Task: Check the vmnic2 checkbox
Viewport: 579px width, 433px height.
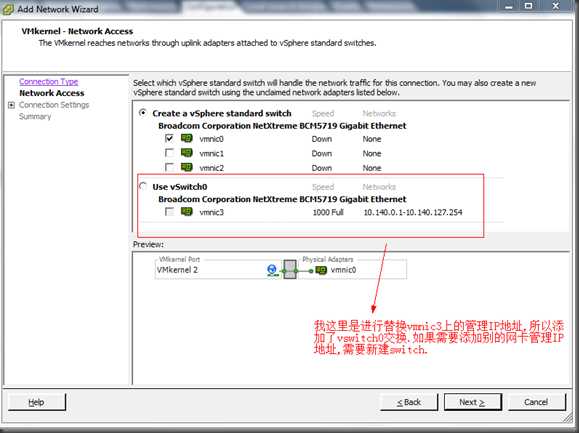Action: point(169,167)
